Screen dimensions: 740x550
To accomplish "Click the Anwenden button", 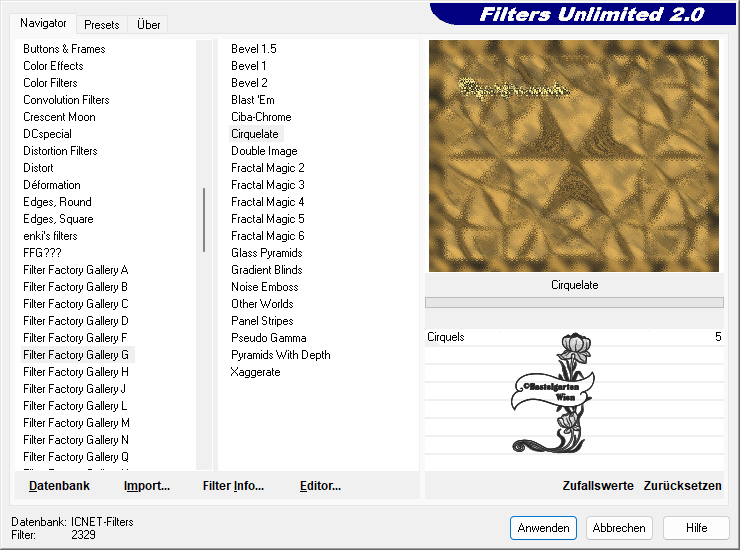I will [543, 528].
